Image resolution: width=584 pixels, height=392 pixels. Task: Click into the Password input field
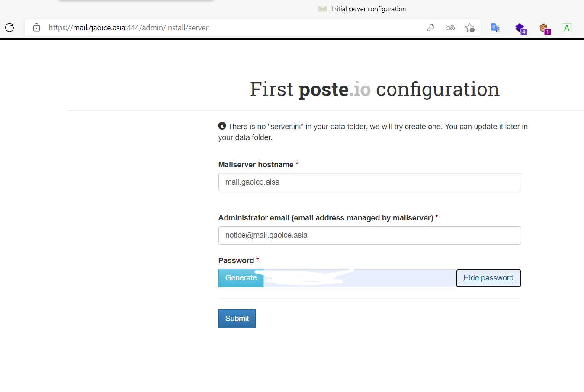(x=360, y=278)
